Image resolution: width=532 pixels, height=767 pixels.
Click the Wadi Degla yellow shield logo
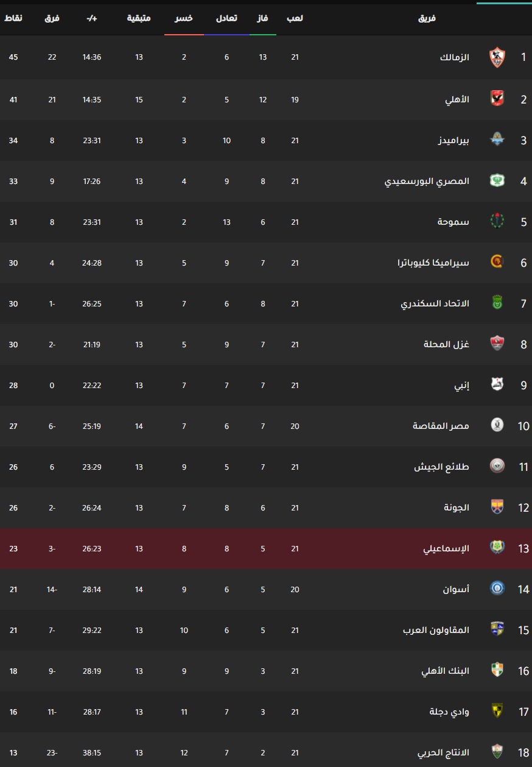pos(497,711)
